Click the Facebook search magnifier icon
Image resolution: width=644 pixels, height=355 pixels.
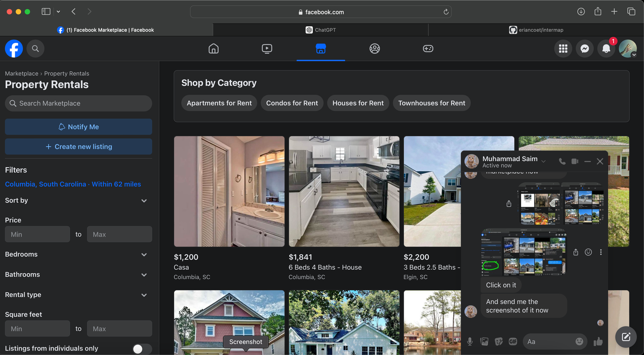(x=35, y=49)
